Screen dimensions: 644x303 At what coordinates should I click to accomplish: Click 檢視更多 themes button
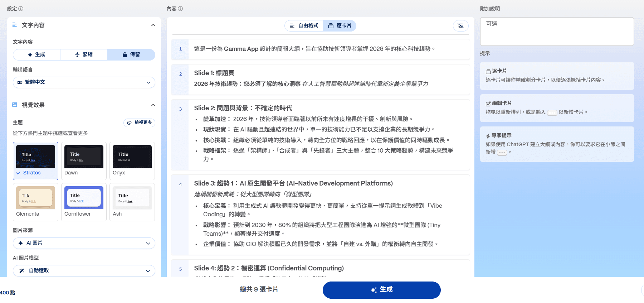coord(139,122)
